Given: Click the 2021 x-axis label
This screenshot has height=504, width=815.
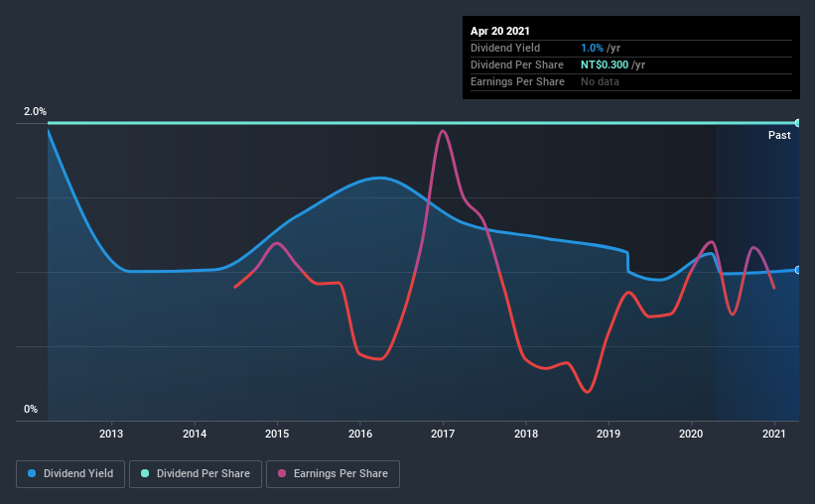Looking at the screenshot, I should tap(774, 434).
